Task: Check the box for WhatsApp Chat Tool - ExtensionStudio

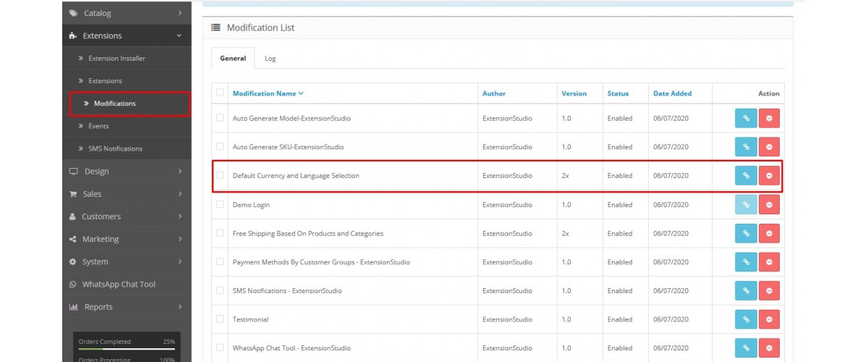Action: (220, 348)
